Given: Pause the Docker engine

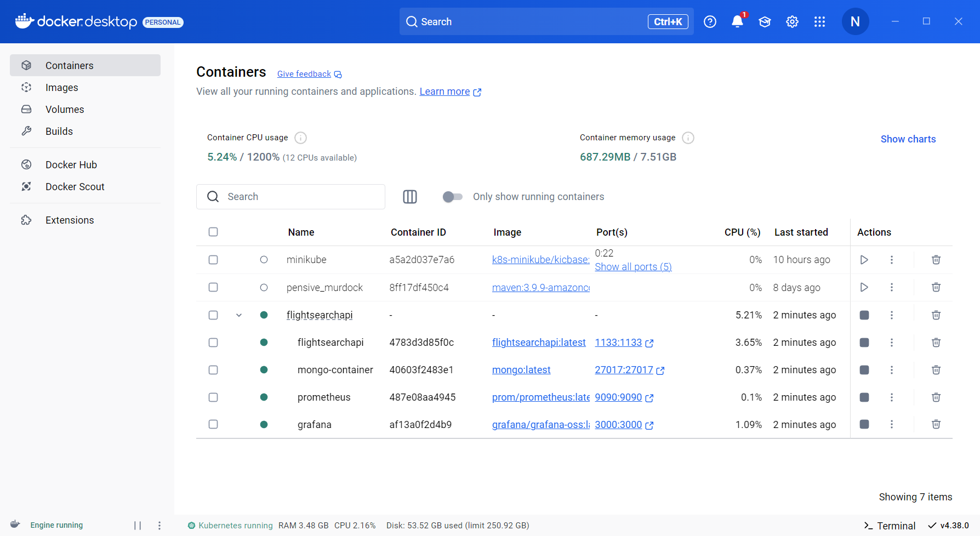Looking at the screenshot, I should (x=138, y=526).
